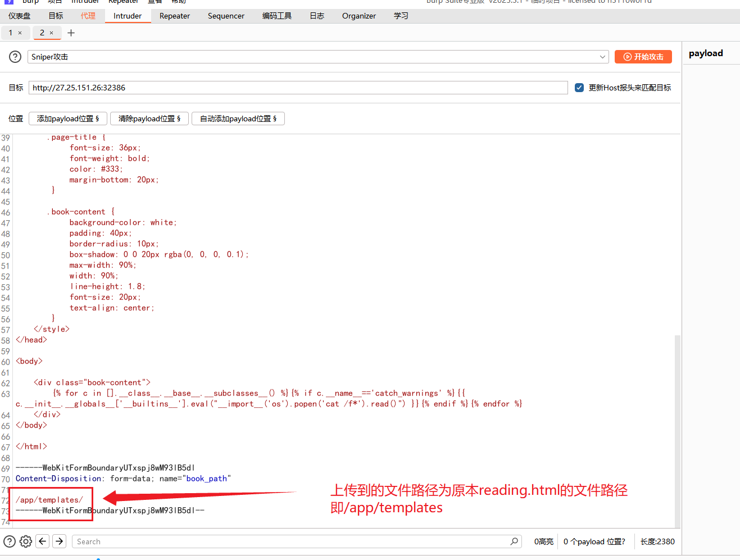
Task: Click the .book-content selector line
Action: tap(81, 212)
